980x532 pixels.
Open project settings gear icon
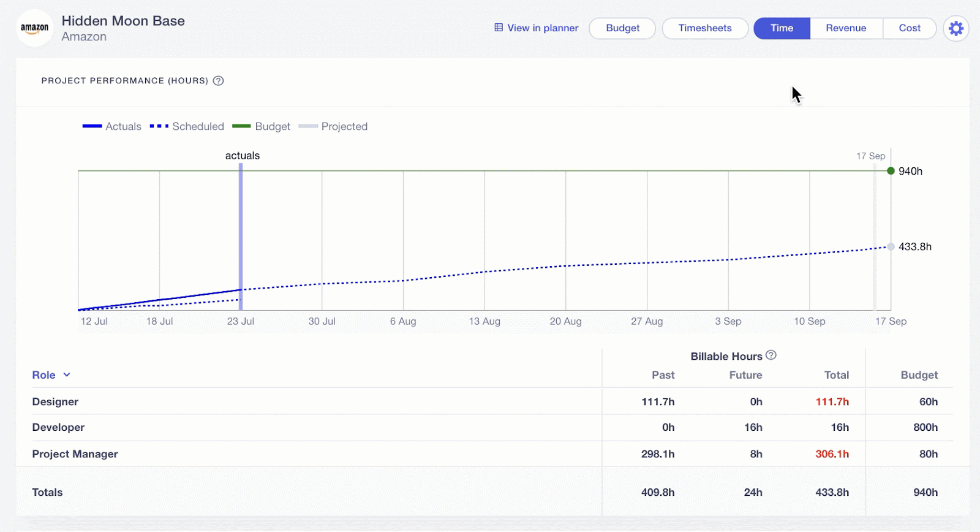956,28
